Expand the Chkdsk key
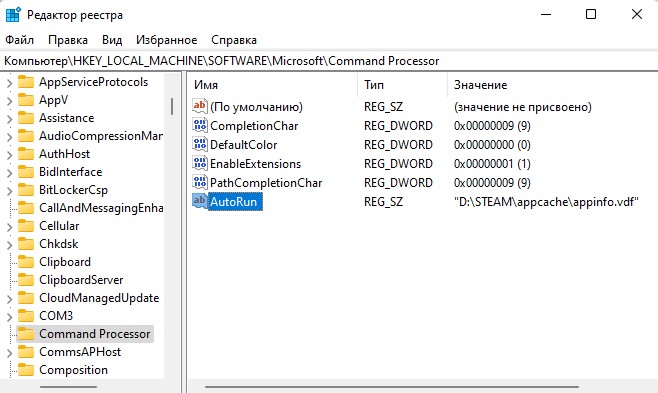 9,245
